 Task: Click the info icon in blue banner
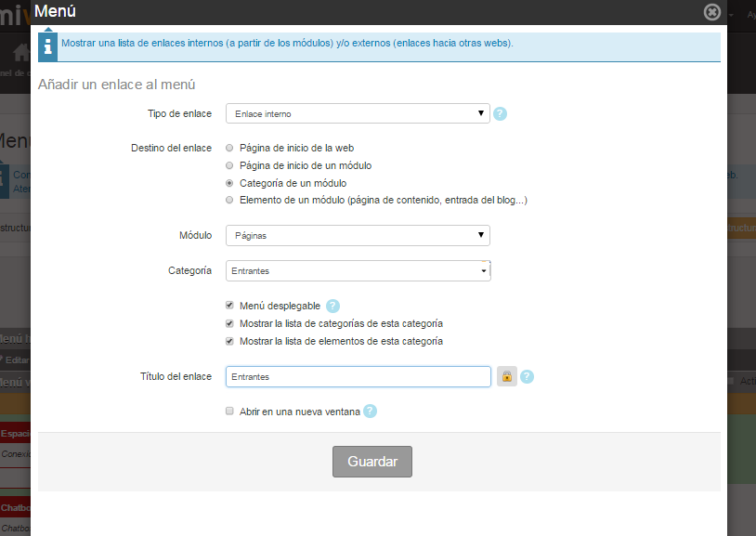point(47,46)
